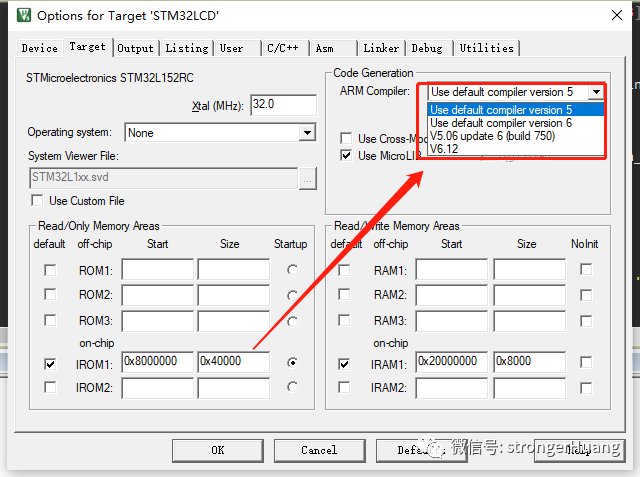Image resolution: width=640 pixels, height=477 pixels.
Task: Open the Operating system dropdown
Action: (x=220, y=133)
